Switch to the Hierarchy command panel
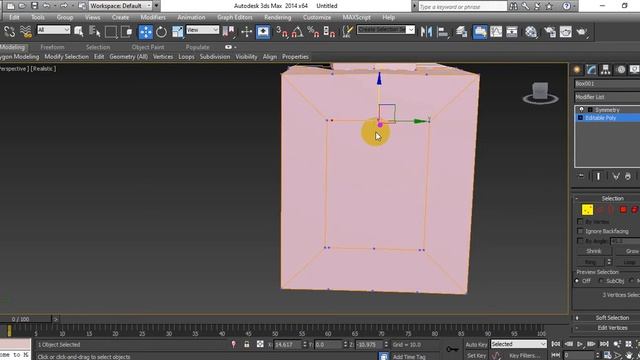The width and height of the screenshot is (640, 360). point(606,70)
